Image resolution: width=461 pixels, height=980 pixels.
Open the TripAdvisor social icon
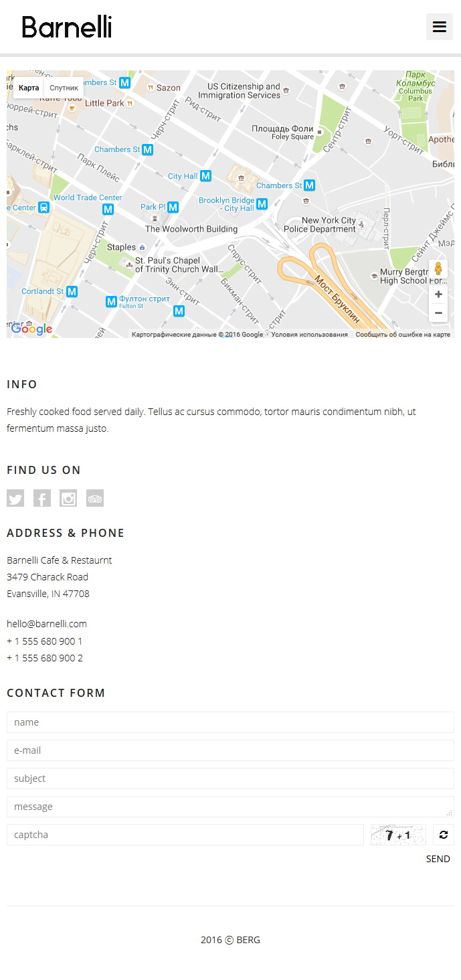(x=95, y=498)
